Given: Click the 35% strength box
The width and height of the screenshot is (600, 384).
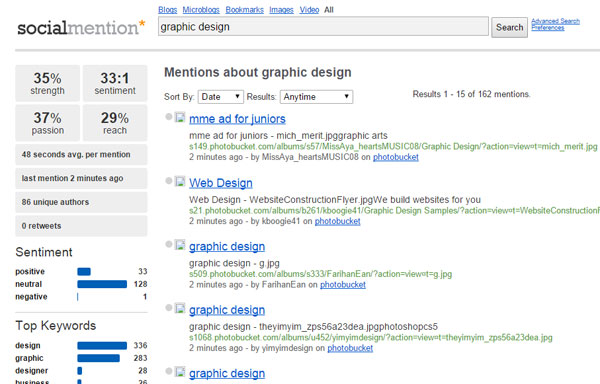Looking at the screenshot, I should point(47,83).
